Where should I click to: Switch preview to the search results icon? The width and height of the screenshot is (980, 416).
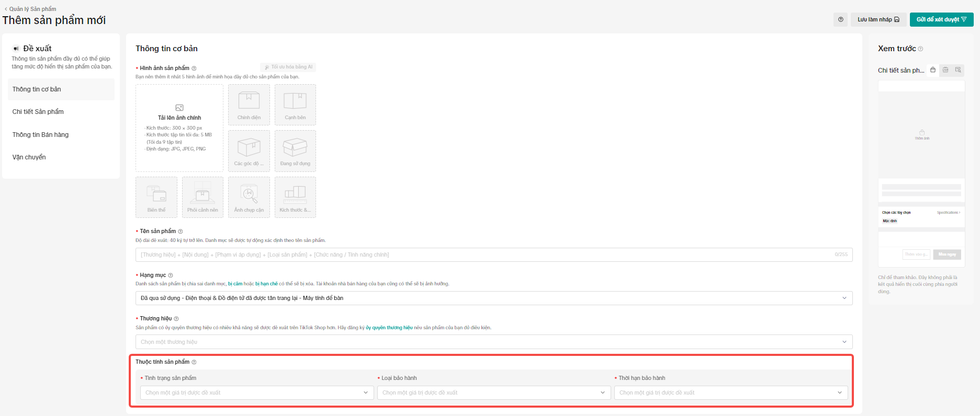coord(958,70)
